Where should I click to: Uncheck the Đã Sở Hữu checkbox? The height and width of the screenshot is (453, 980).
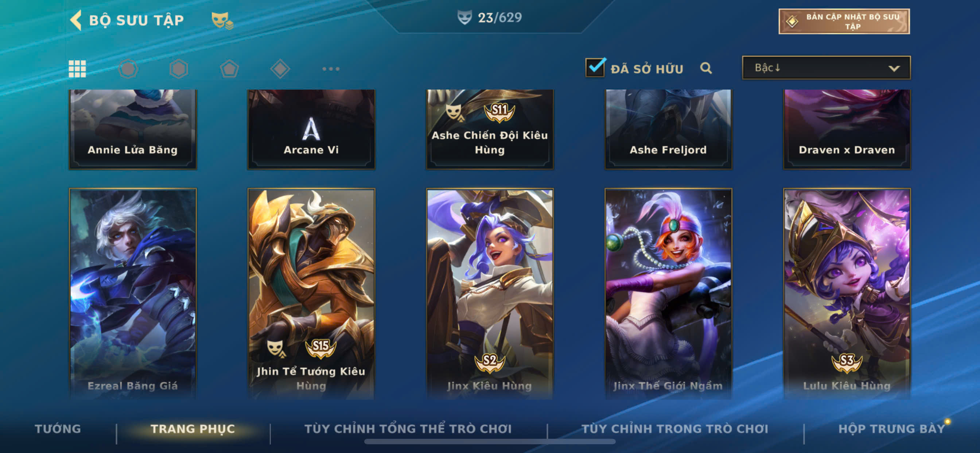click(595, 67)
